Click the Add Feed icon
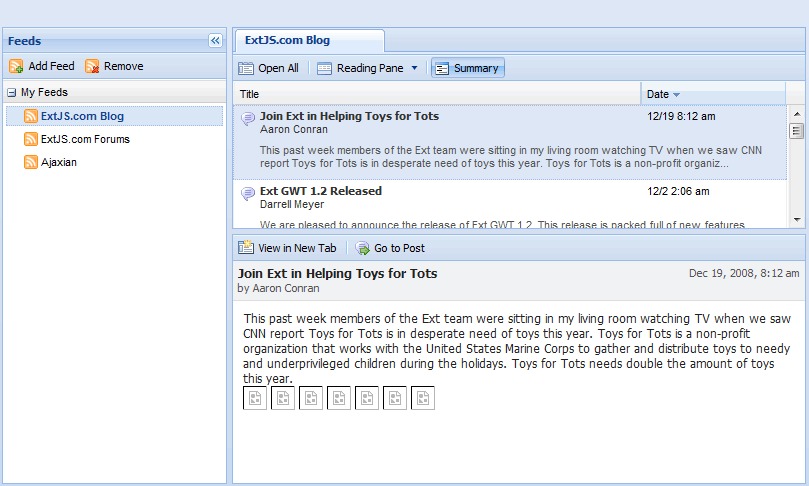The image size is (809, 486). (16, 66)
